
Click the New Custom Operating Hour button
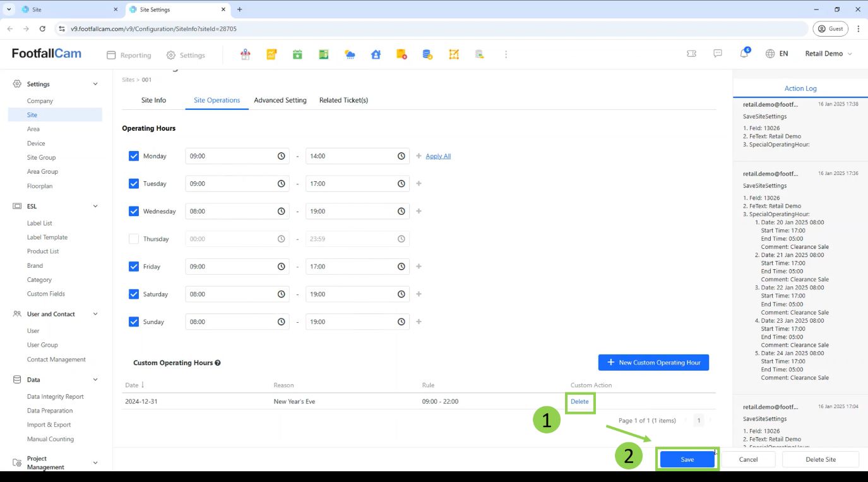click(653, 363)
